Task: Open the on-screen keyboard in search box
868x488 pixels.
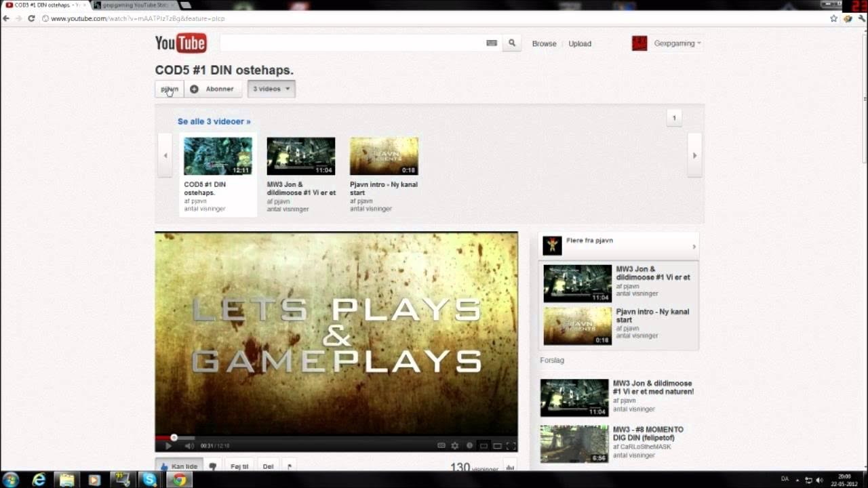Action: coord(492,43)
